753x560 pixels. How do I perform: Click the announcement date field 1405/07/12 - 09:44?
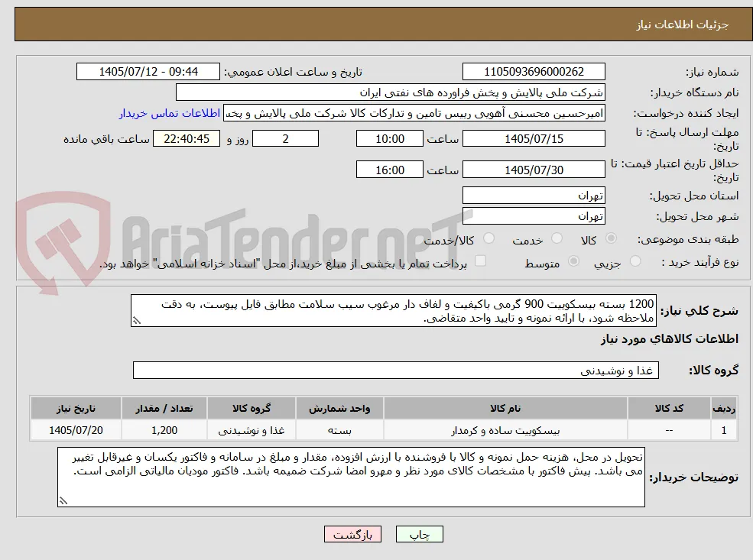[x=148, y=72]
